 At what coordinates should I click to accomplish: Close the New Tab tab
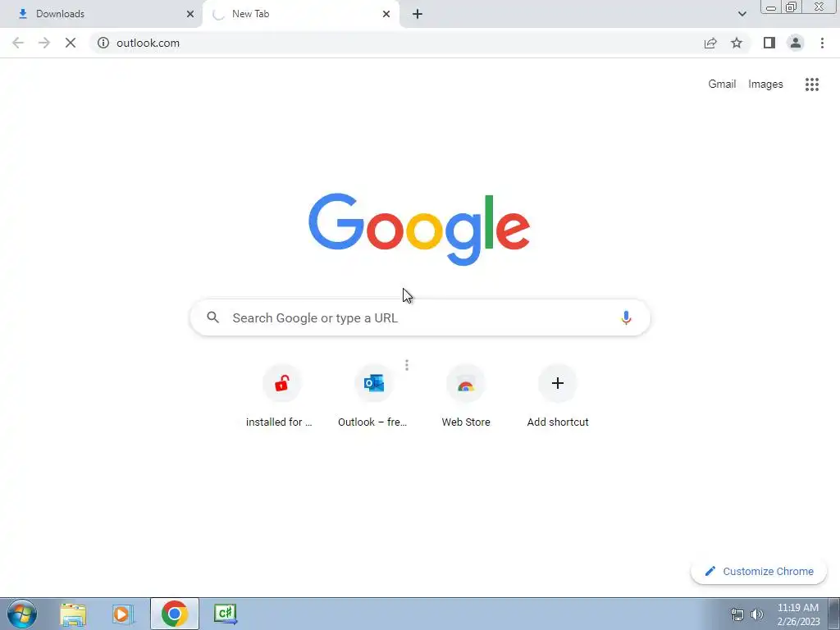[x=386, y=14]
